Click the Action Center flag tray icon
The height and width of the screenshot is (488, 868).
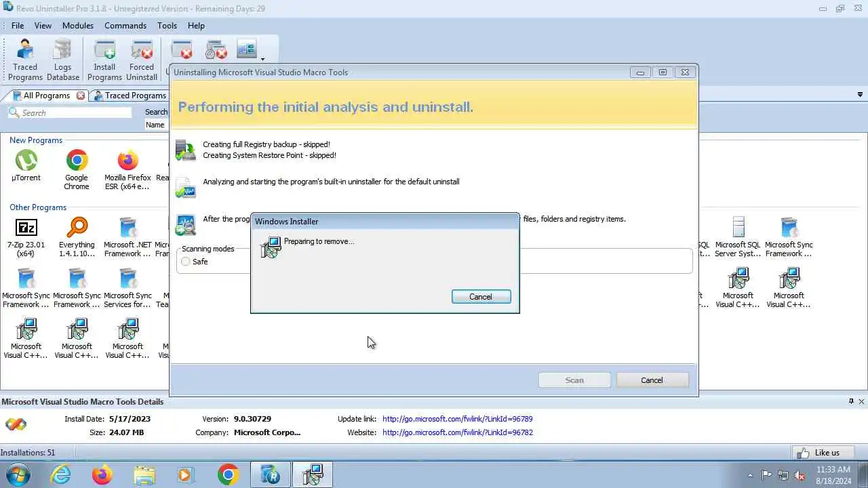pos(766,475)
